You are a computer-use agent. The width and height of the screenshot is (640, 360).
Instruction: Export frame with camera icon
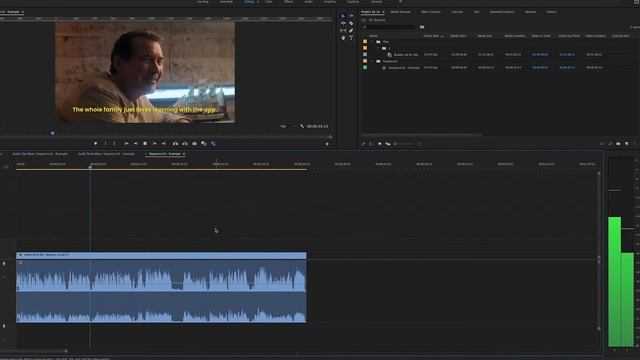[x=194, y=144]
